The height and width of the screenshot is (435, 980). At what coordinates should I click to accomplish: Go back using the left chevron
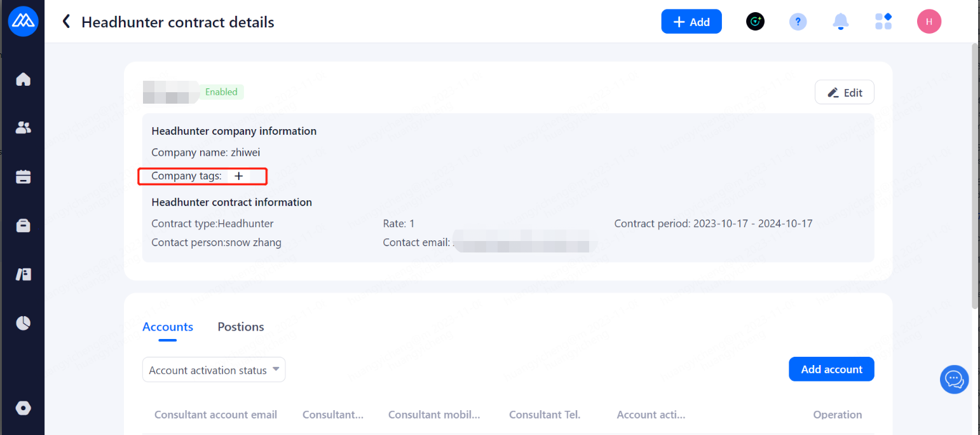pos(65,22)
